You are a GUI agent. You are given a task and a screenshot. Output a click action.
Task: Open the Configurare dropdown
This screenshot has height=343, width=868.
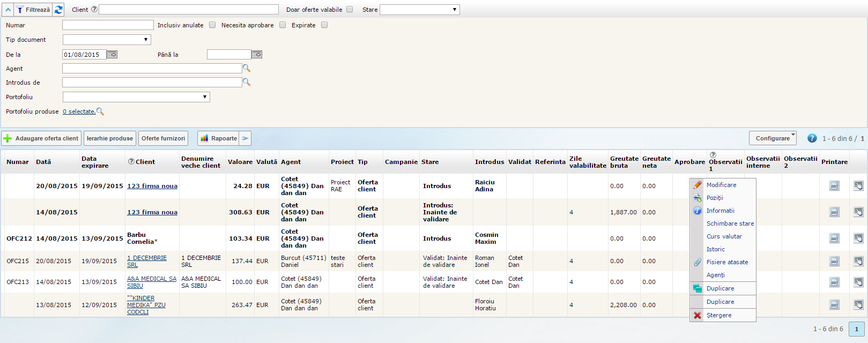[772, 138]
